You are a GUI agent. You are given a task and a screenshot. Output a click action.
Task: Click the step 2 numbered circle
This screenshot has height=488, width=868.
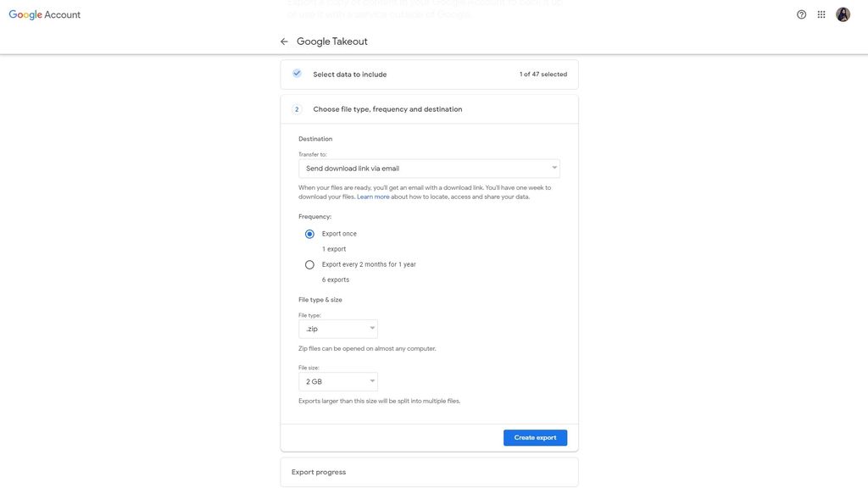tap(296, 107)
